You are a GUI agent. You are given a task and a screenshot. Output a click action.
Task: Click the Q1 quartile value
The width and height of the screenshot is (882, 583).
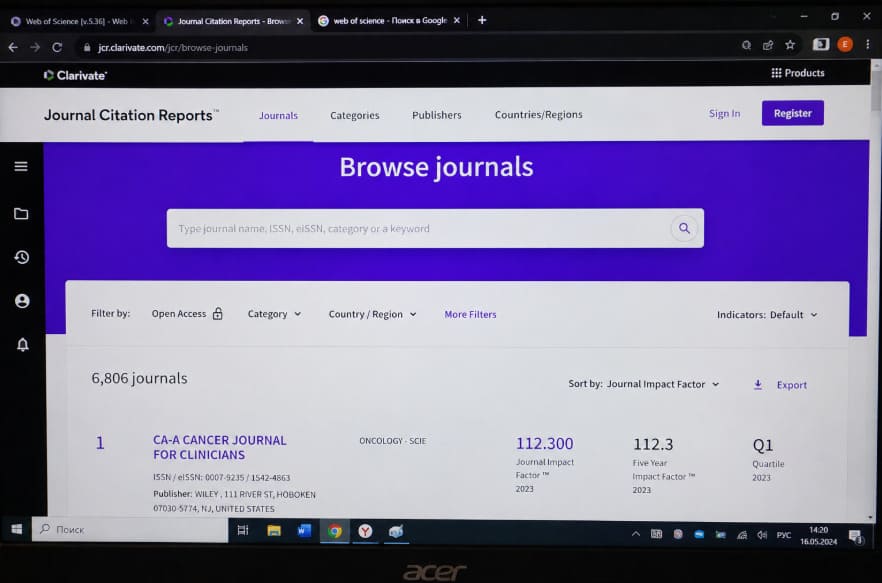[x=763, y=445]
